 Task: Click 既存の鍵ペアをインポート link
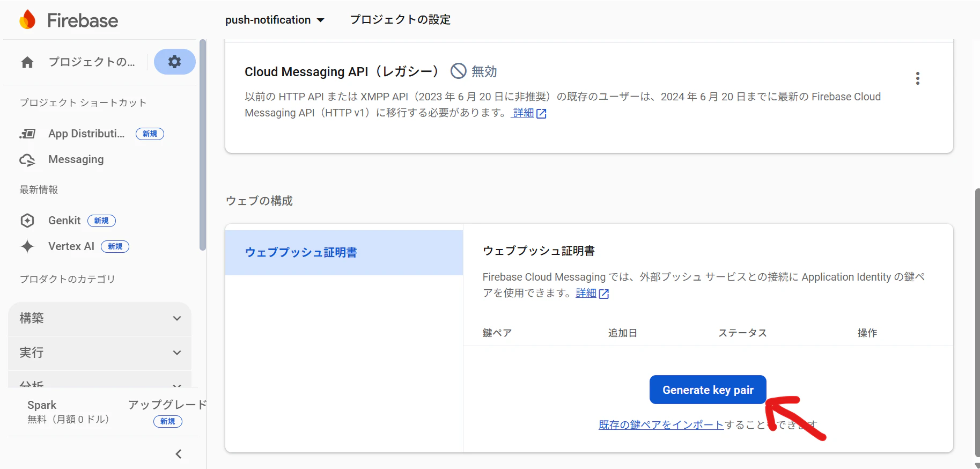coord(661,425)
